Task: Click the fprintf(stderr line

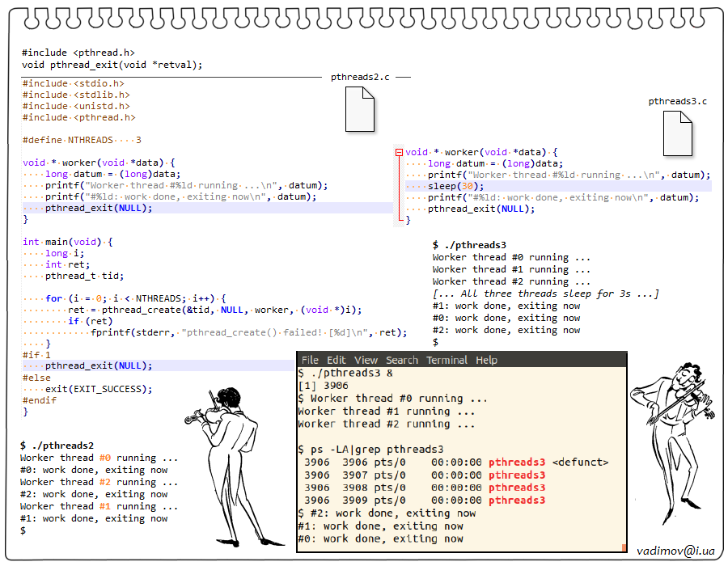Action: tap(249, 332)
